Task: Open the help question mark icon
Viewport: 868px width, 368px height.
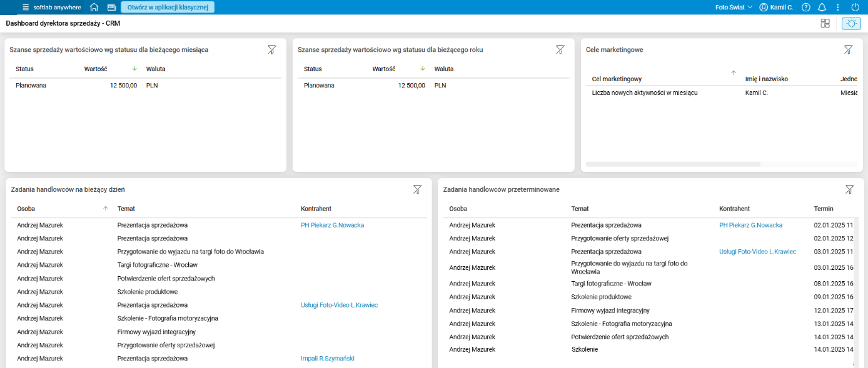Action: [x=806, y=7]
